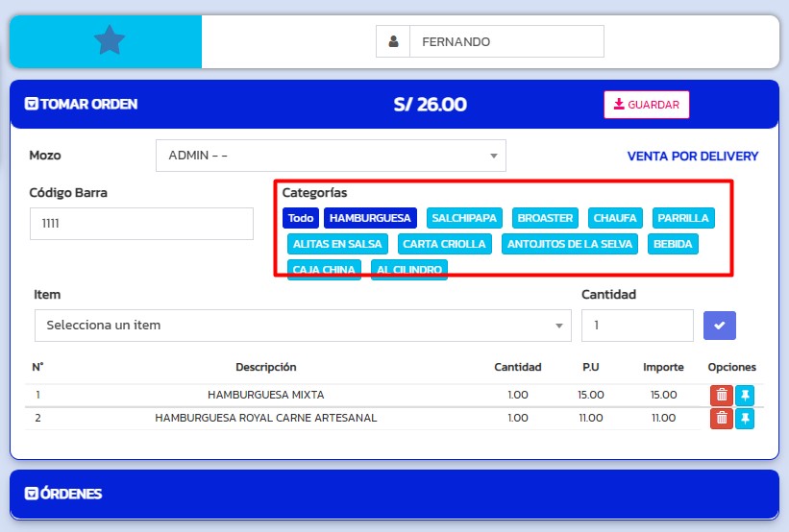Collapse the Tomar Orden panel icon
Image resolution: width=789 pixels, height=532 pixels.
click(32, 104)
